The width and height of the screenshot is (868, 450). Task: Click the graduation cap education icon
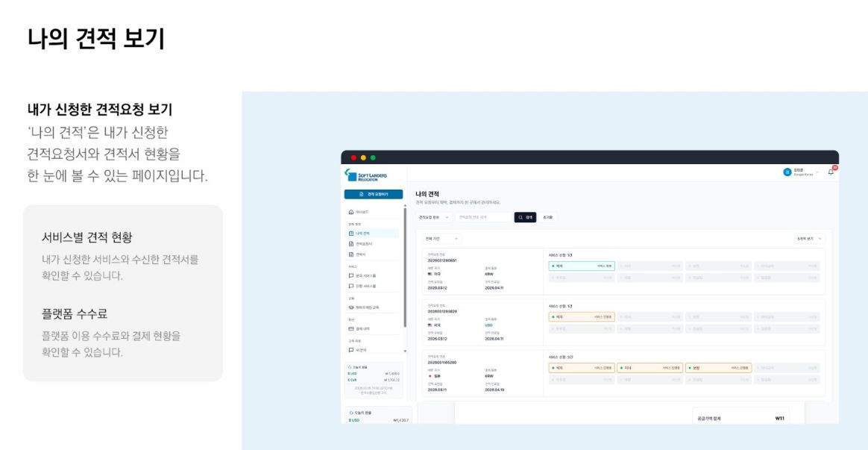351,307
